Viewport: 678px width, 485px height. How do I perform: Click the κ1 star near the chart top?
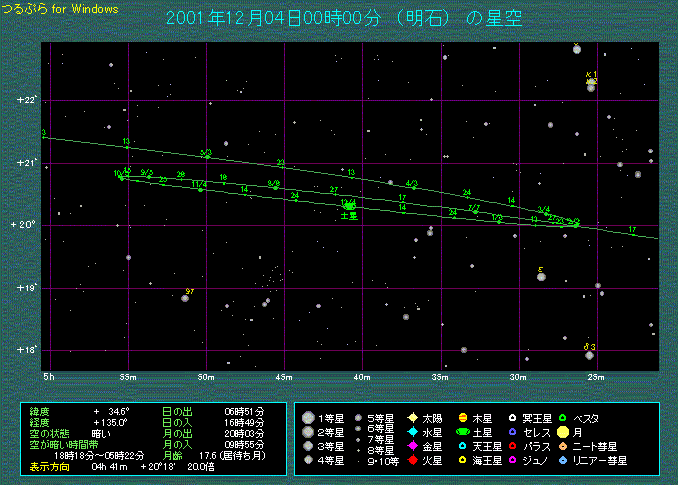pyautogui.click(x=591, y=87)
